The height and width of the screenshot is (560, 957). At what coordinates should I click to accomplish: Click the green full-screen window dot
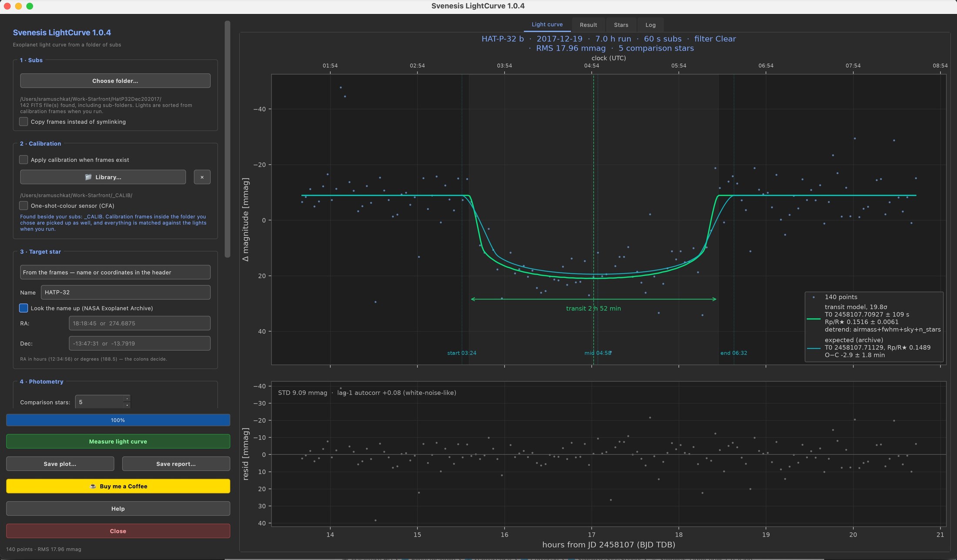[x=30, y=6]
